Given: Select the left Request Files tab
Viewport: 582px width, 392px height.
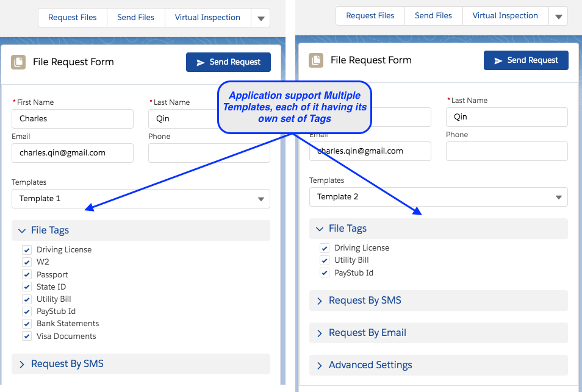Looking at the screenshot, I should tap(73, 18).
